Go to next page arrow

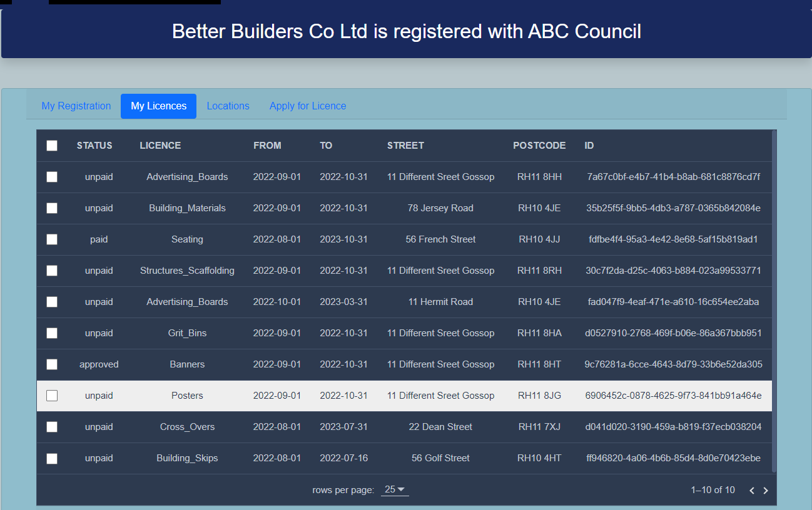pos(765,491)
